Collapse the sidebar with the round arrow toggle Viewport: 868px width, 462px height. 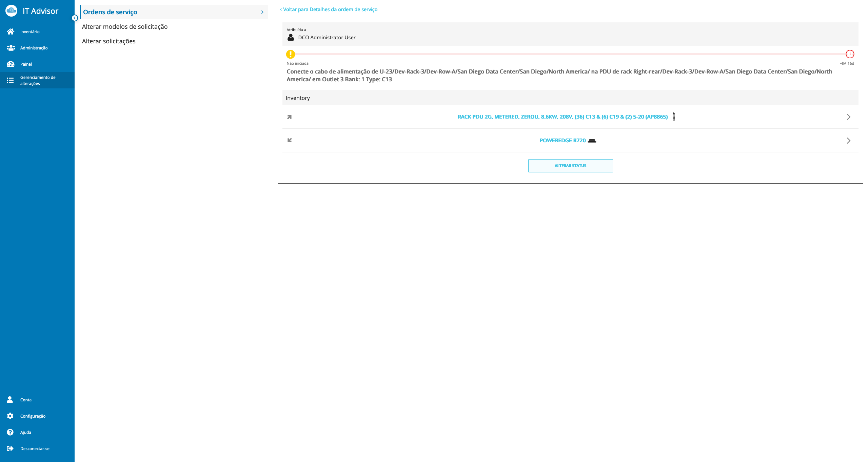pyautogui.click(x=75, y=18)
